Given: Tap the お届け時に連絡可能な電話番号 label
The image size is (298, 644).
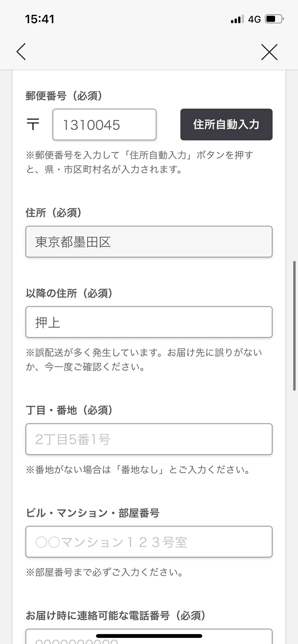Looking at the screenshot, I should (x=115, y=615).
